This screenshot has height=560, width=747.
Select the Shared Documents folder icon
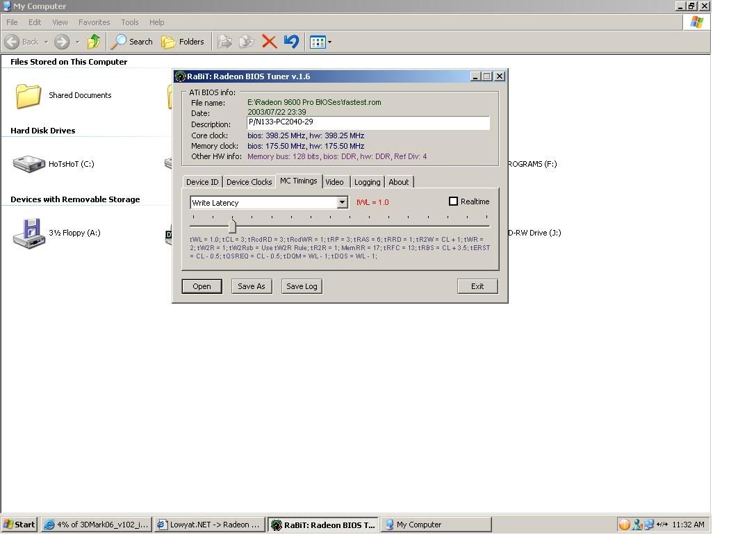(28, 96)
